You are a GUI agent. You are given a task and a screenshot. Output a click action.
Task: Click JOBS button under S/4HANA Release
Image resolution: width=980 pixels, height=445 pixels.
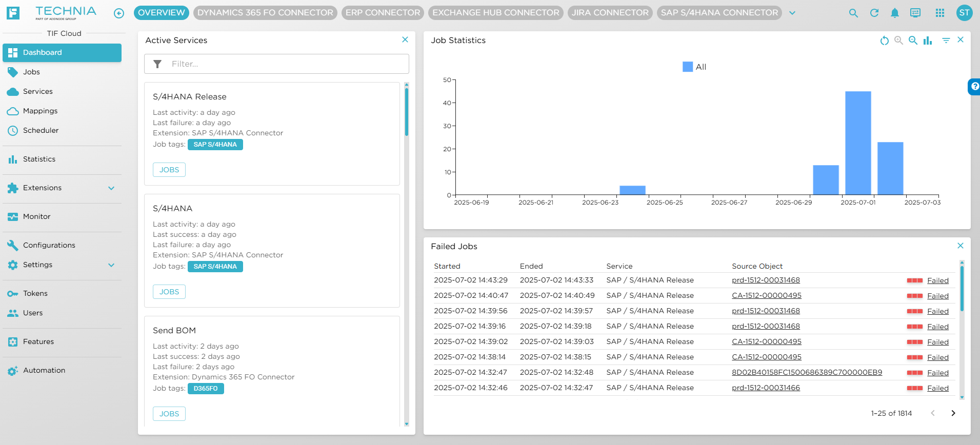pyautogui.click(x=169, y=170)
